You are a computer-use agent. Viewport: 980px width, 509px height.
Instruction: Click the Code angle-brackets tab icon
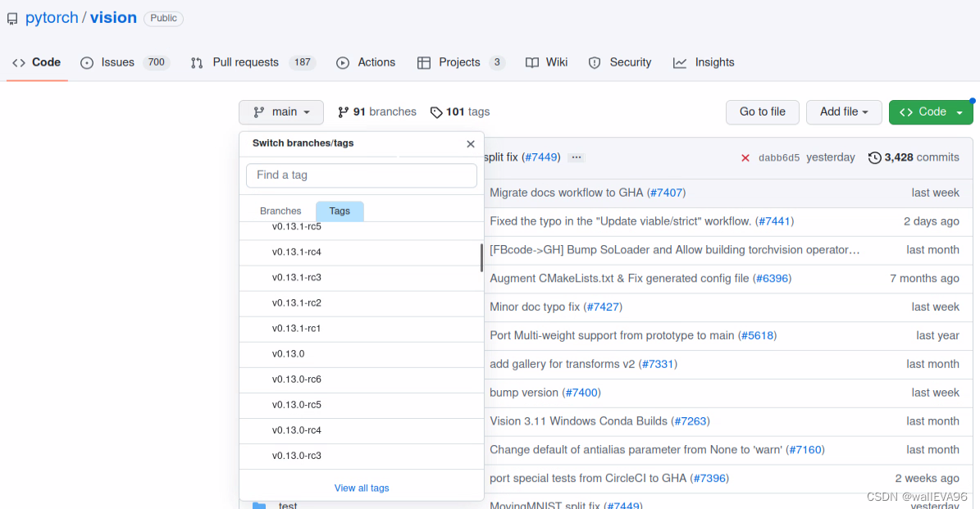coord(19,62)
